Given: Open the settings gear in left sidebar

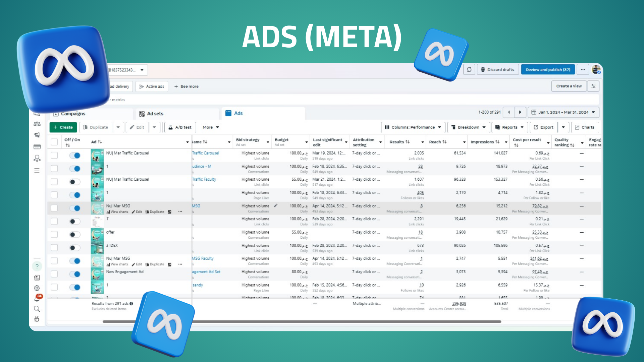Looking at the screenshot, I should [x=37, y=288].
